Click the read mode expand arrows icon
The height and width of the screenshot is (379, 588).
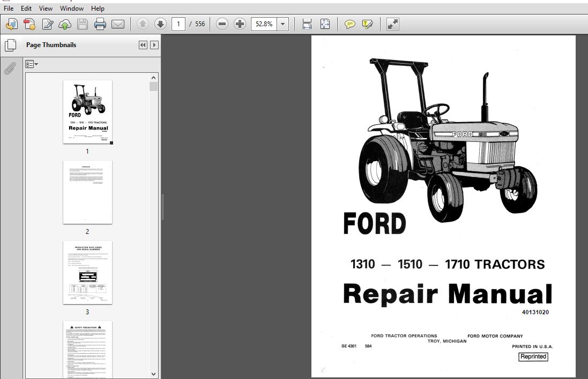(x=392, y=24)
